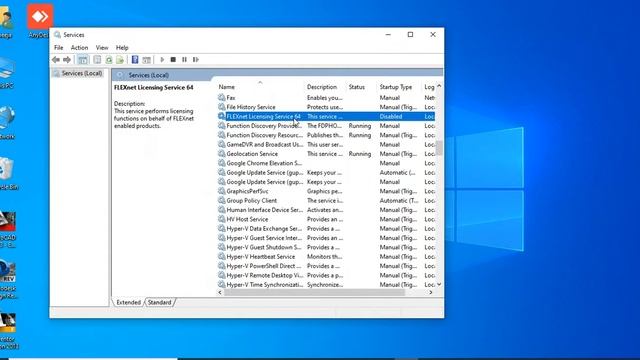Click the blue Help toolbar icon
This screenshot has height=360, width=640.
point(135,60)
